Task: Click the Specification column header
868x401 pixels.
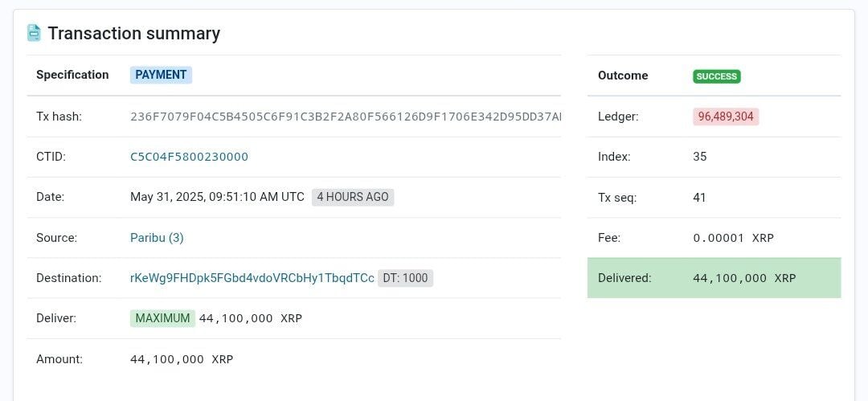Action: tap(72, 75)
